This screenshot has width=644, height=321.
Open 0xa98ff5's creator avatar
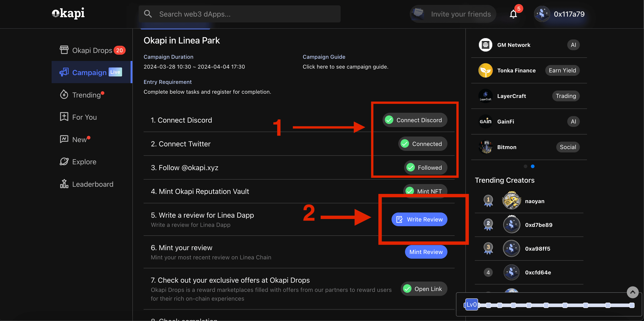coord(512,248)
